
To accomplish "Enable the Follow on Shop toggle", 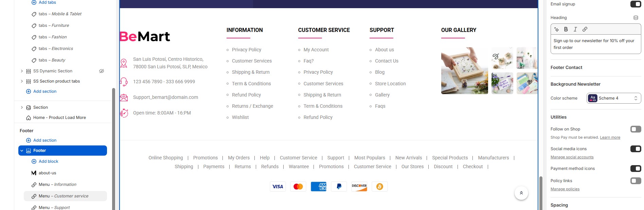I will [x=636, y=129].
